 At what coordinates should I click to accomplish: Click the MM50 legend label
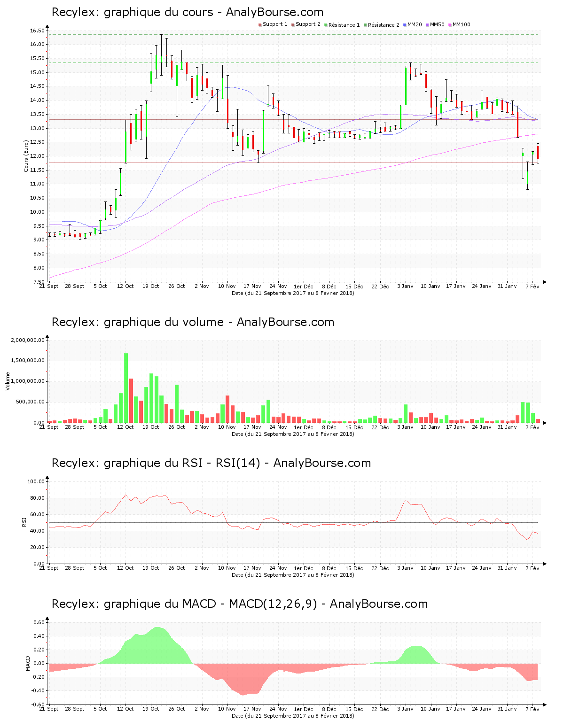(x=437, y=24)
